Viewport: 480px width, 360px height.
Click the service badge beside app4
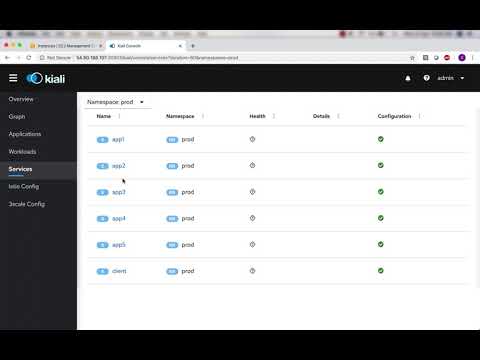[x=103, y=219]
